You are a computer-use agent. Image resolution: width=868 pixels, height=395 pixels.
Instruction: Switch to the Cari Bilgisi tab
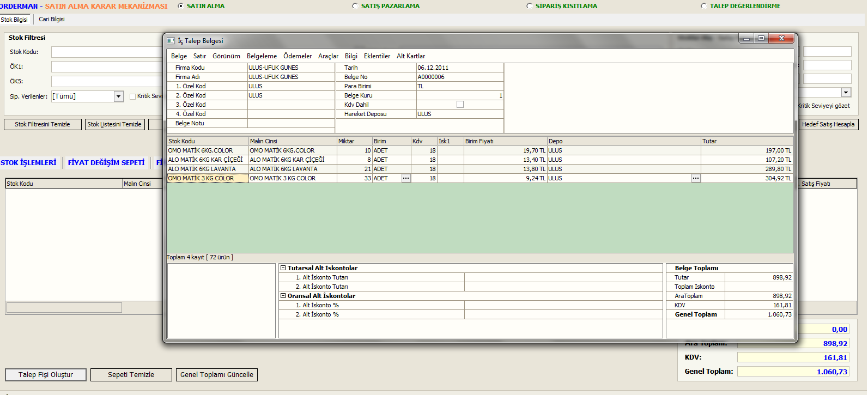click(x=52, y=19)
